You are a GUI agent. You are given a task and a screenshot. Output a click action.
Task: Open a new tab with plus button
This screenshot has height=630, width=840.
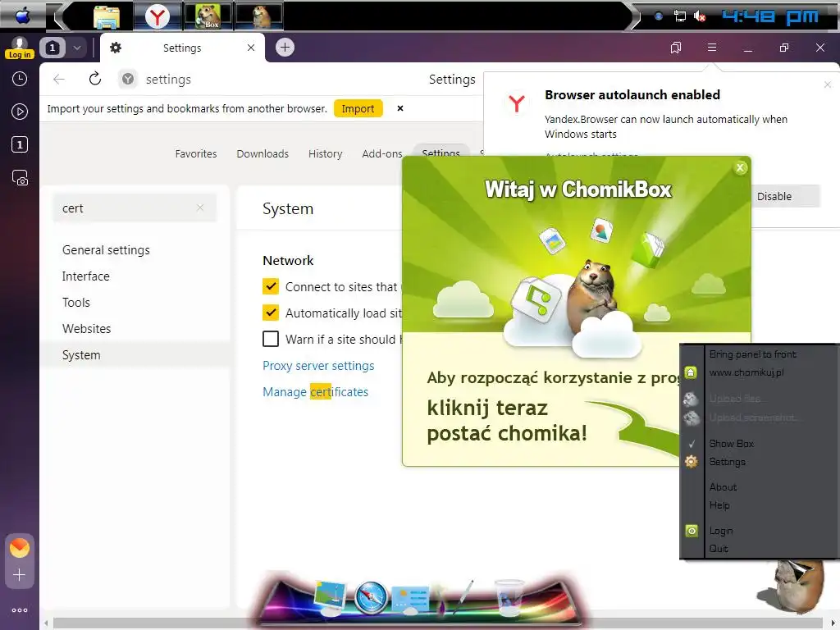click(285, 47)
